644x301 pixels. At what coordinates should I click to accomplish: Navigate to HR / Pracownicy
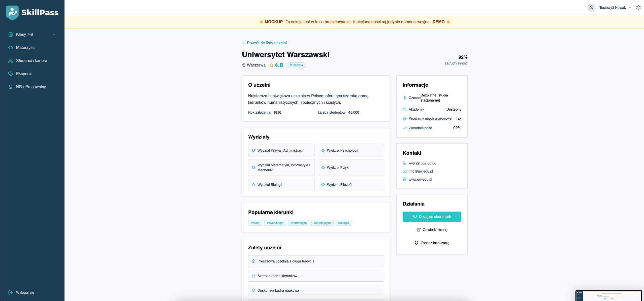point(32,87)
